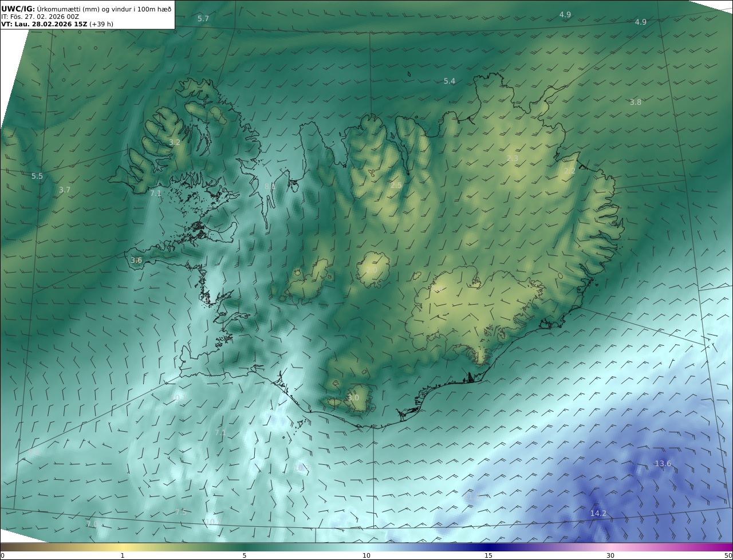
Task: Select the 14.2 value in the blue area
Action: (598, 514)
